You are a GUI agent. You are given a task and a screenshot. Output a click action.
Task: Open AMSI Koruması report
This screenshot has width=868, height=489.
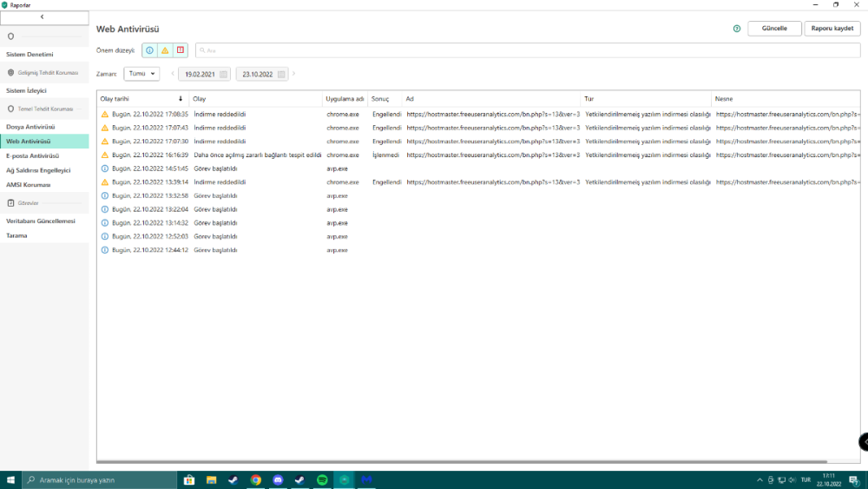pyautogui.click(x=29, y=184)
